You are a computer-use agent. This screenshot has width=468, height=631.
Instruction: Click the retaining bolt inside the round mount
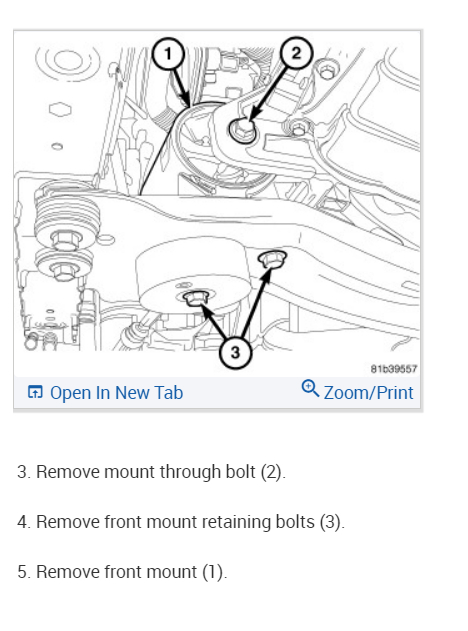[195, 298]
